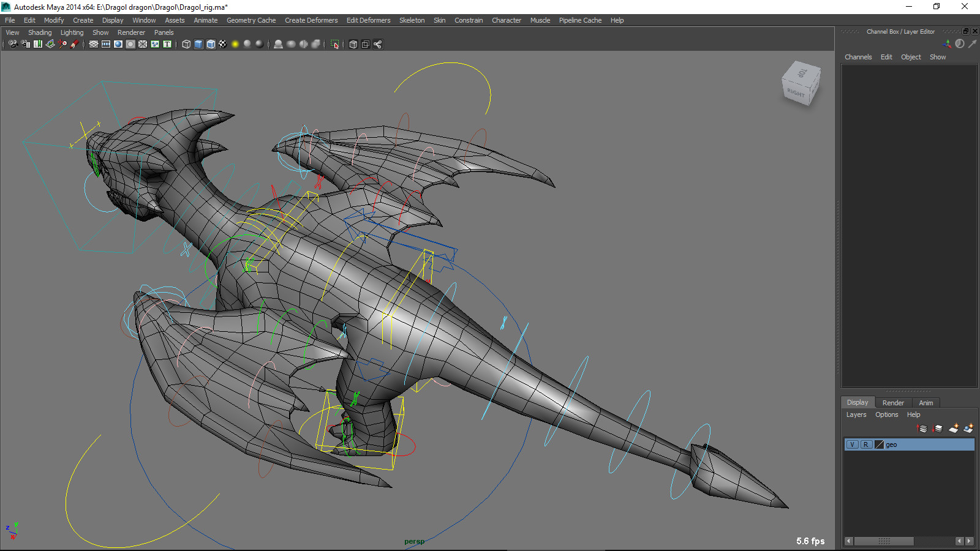Click the isolate select icon

tap(334, 44)
